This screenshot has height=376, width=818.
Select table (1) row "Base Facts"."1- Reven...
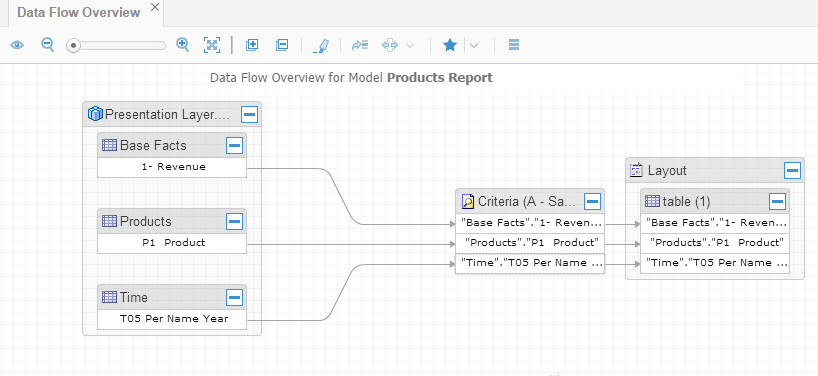coord(715,223)
